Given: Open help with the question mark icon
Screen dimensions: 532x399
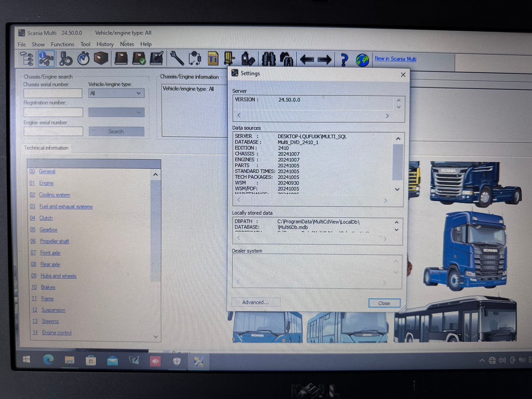Looking at the screenshot, I should pos(344,60).
